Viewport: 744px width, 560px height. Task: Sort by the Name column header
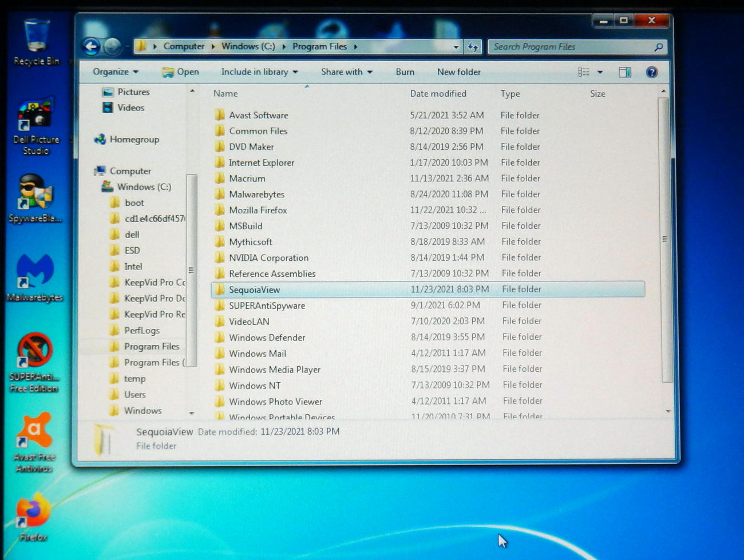point(225,94)
